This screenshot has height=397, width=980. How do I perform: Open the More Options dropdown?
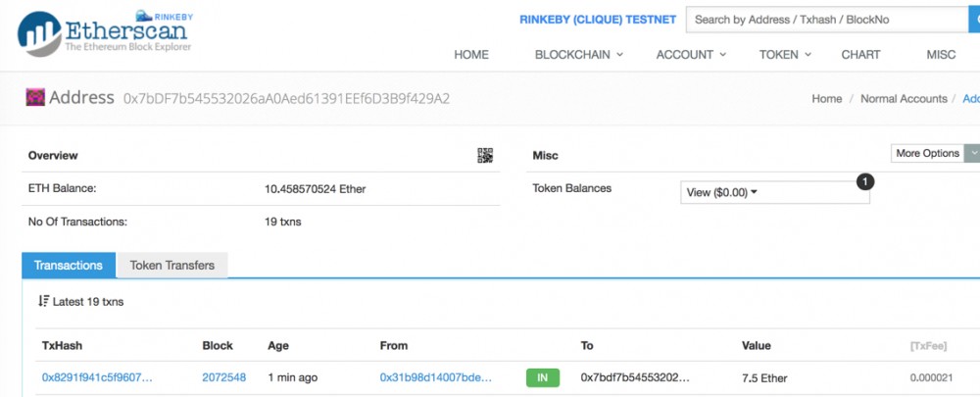click(x=934, y=153)
